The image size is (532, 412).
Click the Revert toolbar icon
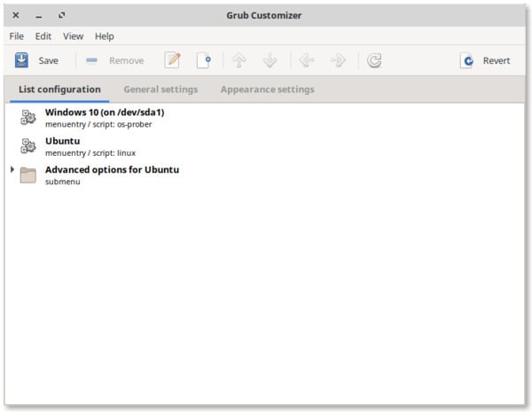pos(467,60)
